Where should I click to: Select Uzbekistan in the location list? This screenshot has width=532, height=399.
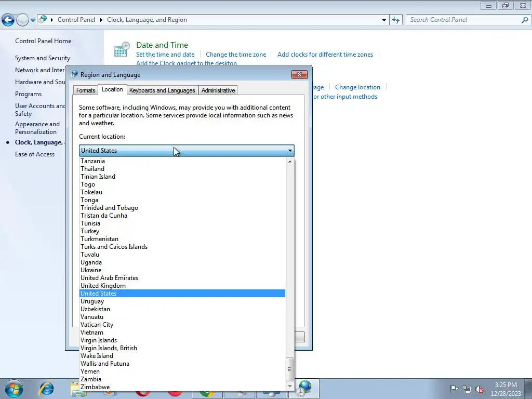[182, 309]
